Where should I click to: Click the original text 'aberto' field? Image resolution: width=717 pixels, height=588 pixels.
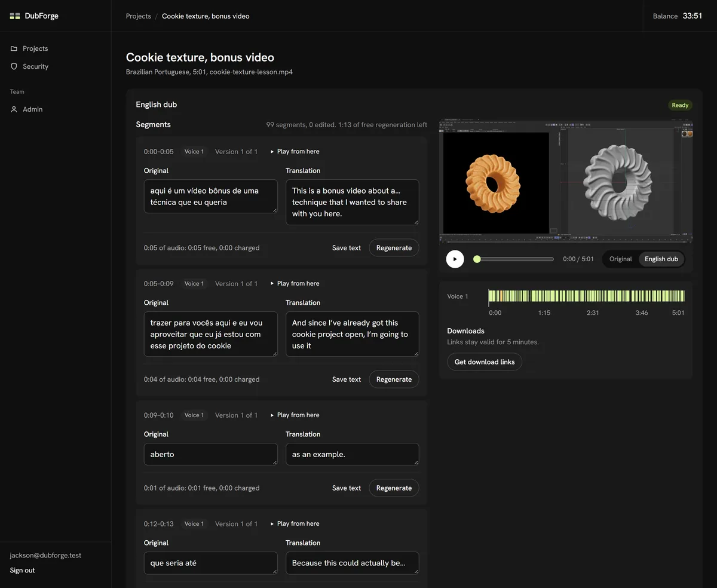[210, 454]
